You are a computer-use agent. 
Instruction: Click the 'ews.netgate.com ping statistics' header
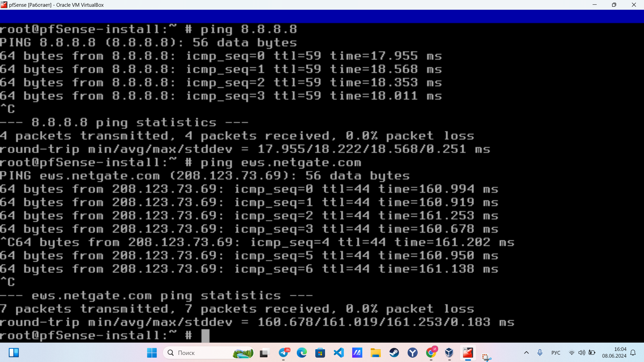coord(156,296)
